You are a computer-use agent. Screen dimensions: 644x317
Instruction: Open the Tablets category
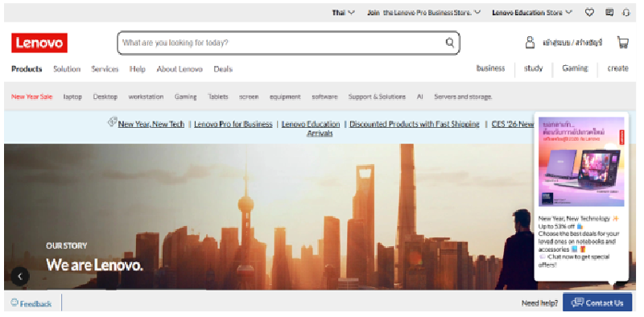click(217, 97)
